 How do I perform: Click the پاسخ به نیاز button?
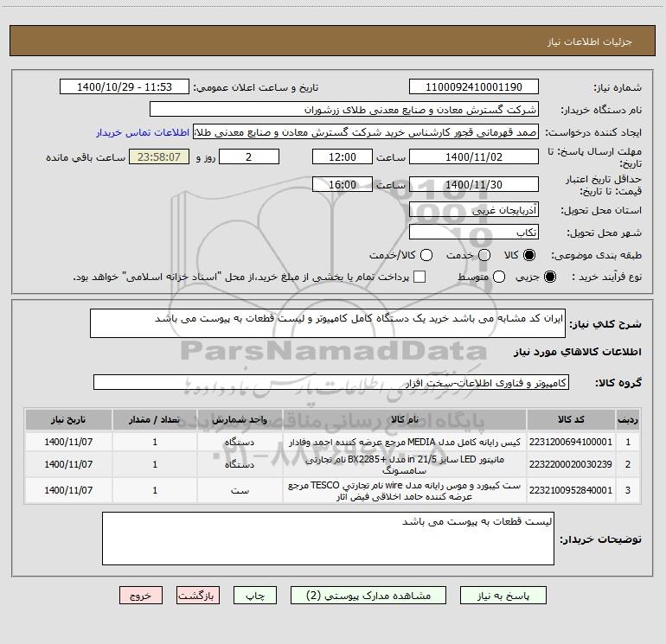point(503,596)
